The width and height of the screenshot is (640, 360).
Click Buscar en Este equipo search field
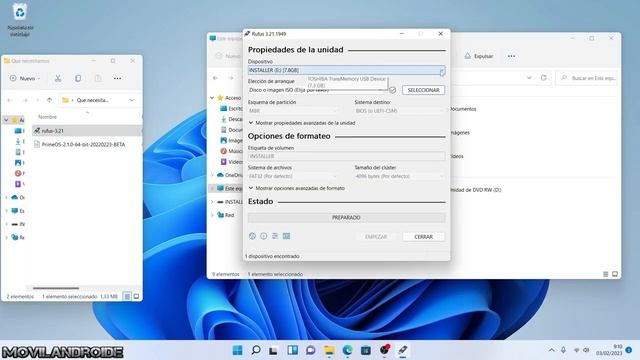(x=587, y=78)
